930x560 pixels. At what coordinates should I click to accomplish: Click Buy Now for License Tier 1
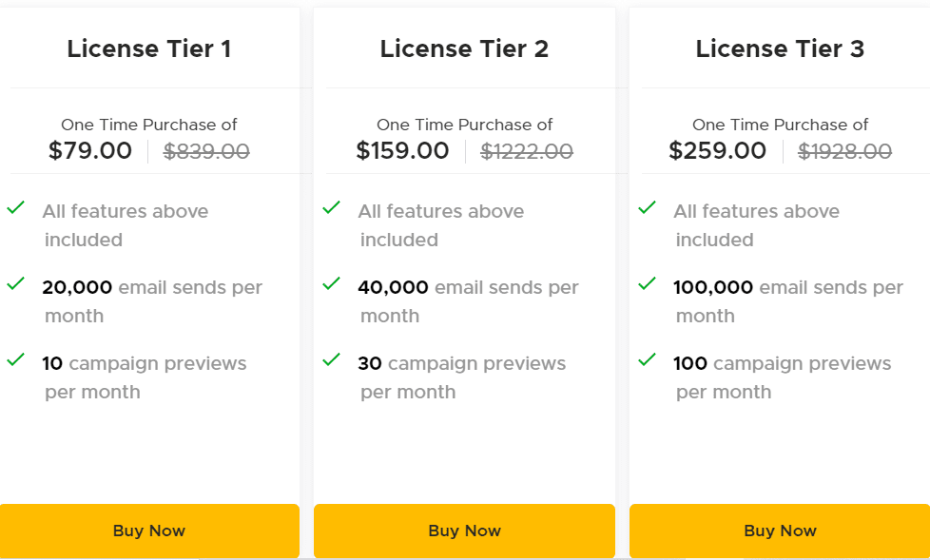(149, 531)
